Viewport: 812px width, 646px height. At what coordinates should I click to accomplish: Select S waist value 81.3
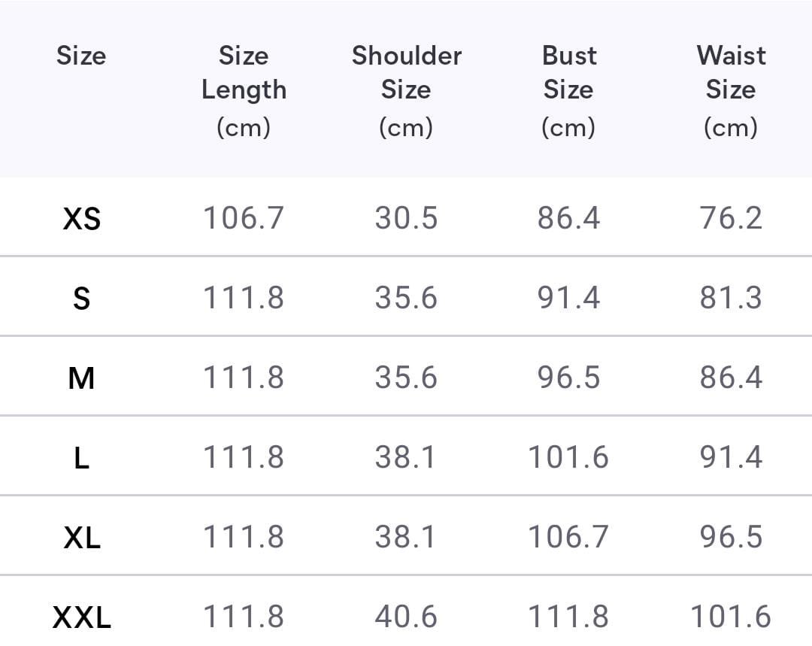tap(731, 298)
